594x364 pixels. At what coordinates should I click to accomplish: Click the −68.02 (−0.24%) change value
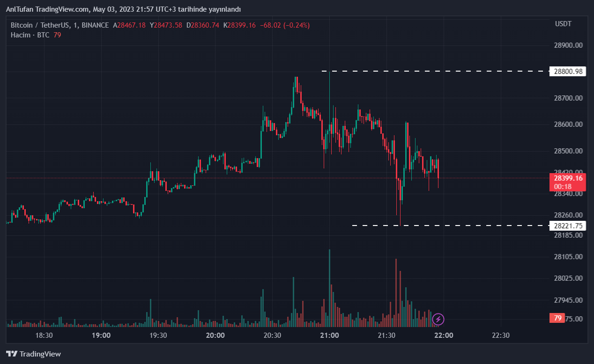point(284,25)
